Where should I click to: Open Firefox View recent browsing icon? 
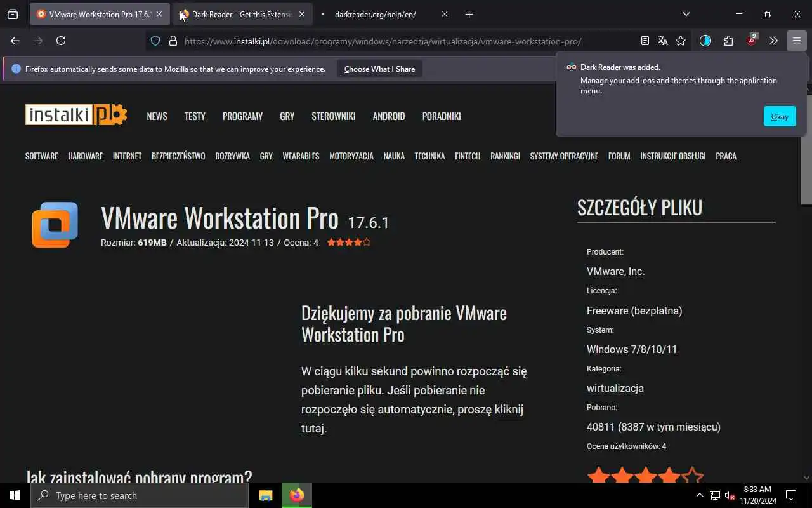(x=13, y=14)
